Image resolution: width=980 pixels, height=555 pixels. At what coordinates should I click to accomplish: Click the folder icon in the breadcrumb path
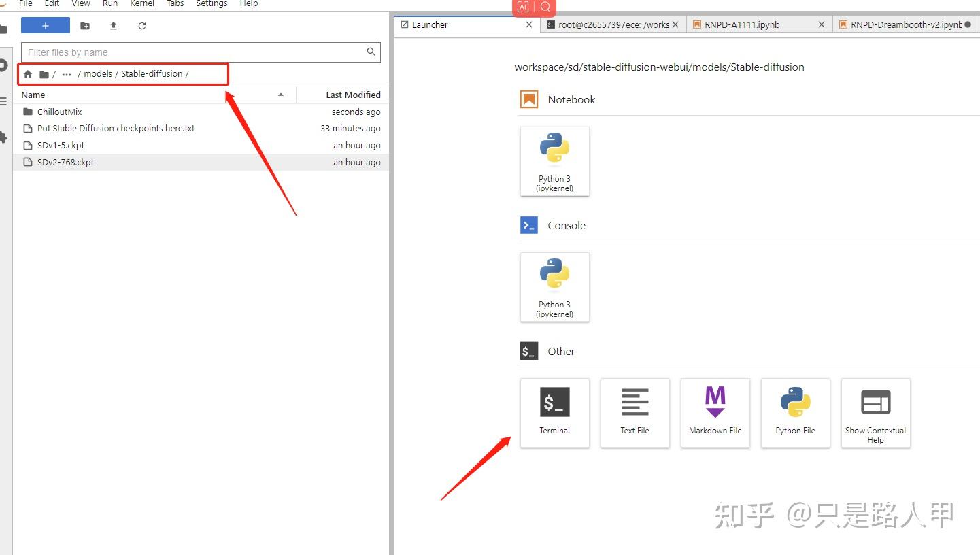pyautogui.click(x=44, y=74)
